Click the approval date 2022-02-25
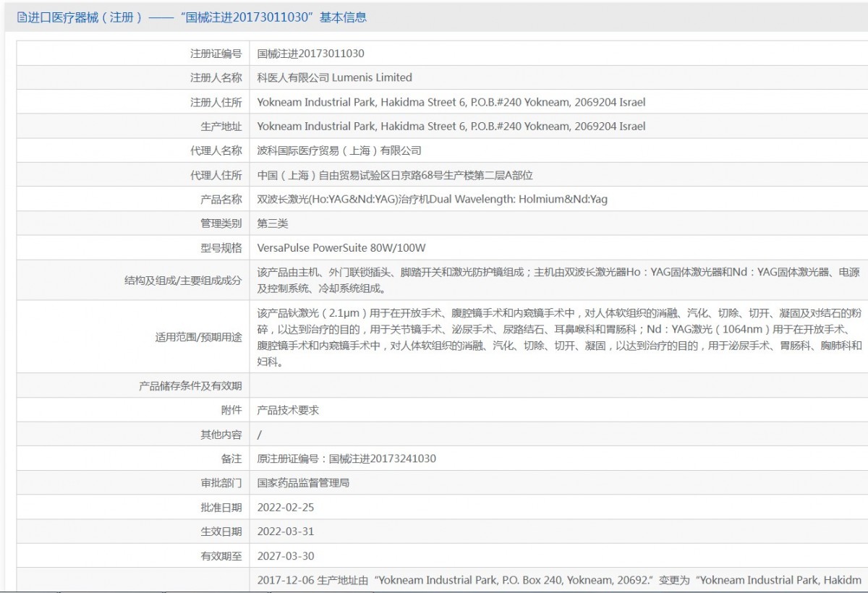The image size is (868, 593). pyautogui.click(x=286, y=507)
